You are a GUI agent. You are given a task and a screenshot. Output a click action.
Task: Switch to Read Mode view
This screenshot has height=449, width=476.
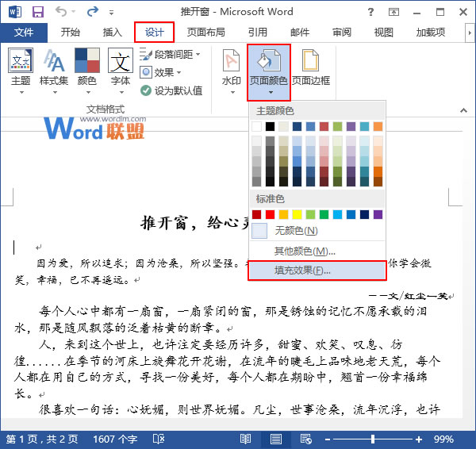pos(245,439)
